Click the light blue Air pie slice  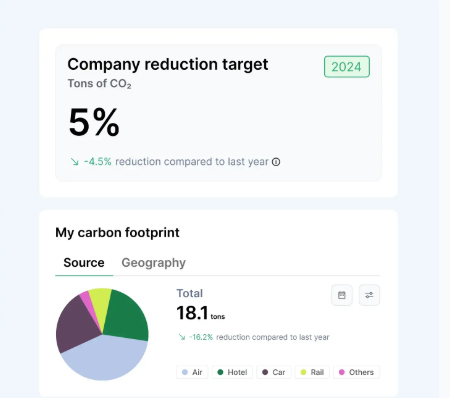click(105, 358)
